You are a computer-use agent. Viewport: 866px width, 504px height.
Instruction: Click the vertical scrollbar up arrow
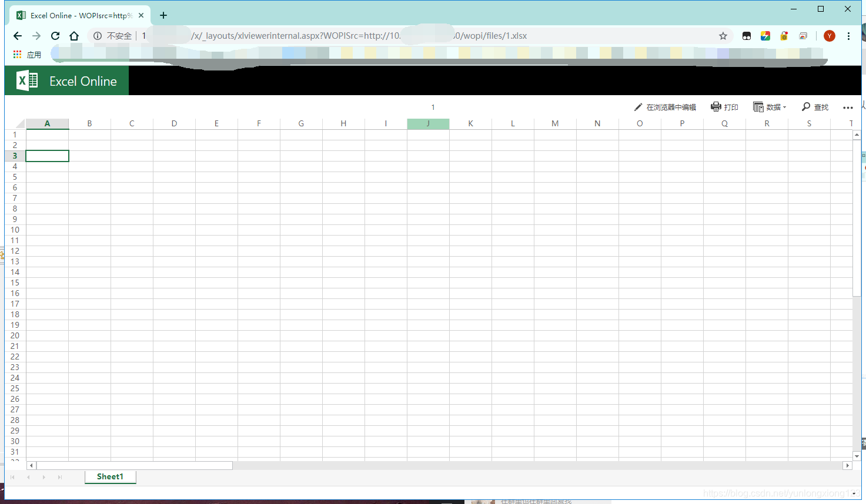pyautogui.click(x=857, y=135)
